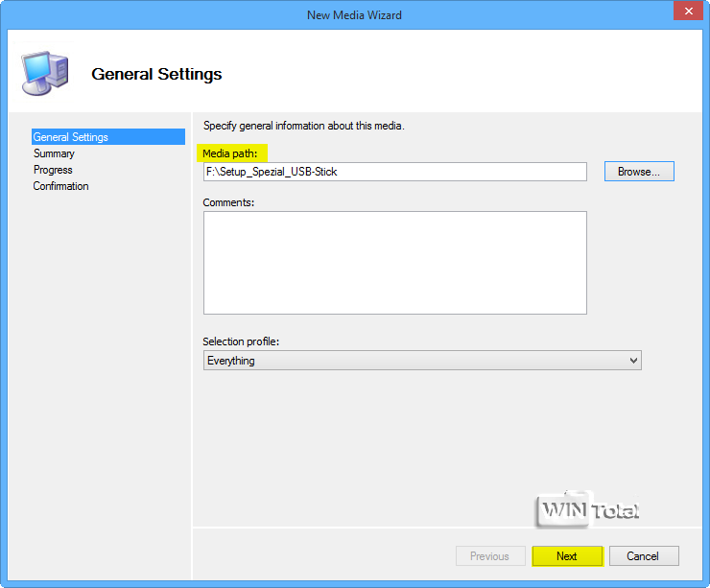Viewport: 710px width, 588px height.
Task: Focus the Comments text area
Action: (394, 263)
